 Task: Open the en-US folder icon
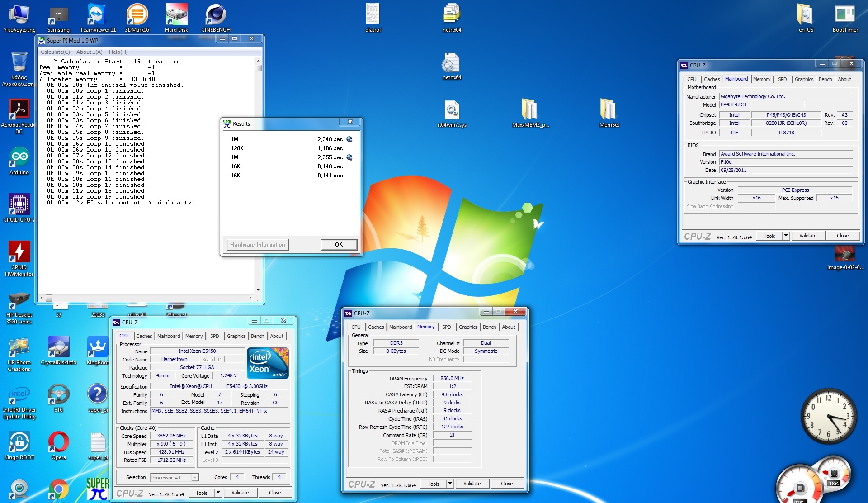[806, 18]
